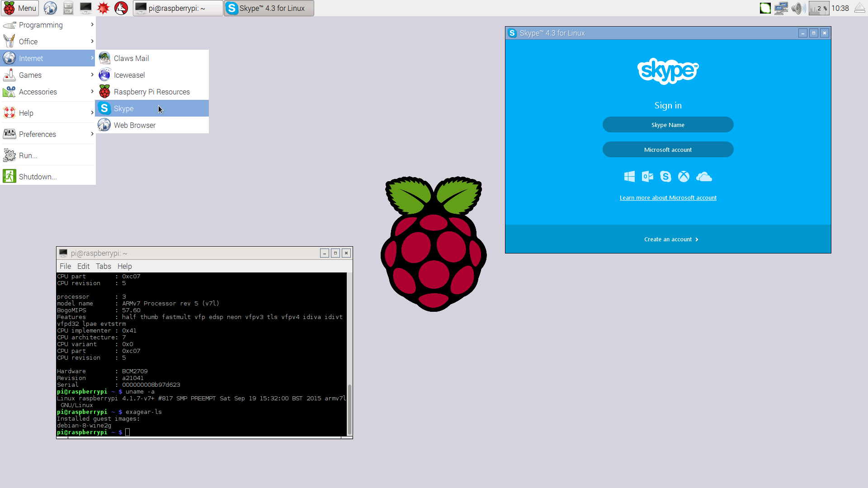Click the green square tray icon
868x488 pixels.
coord(765,8)
